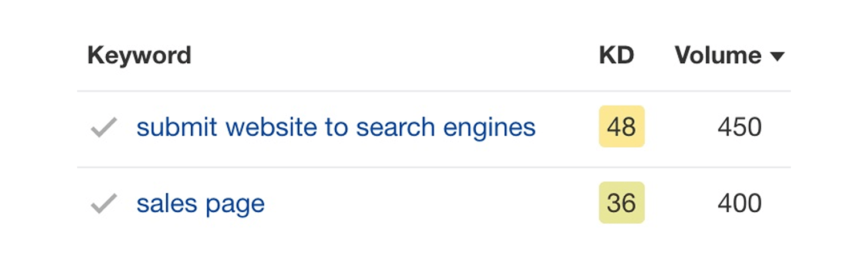Click the yellow-green KD badge showing 36

(x=621, y=203)
